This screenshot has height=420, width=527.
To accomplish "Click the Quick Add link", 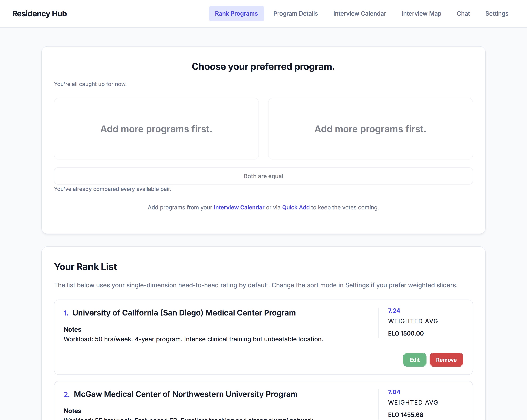I will click(x=296, y=207).
